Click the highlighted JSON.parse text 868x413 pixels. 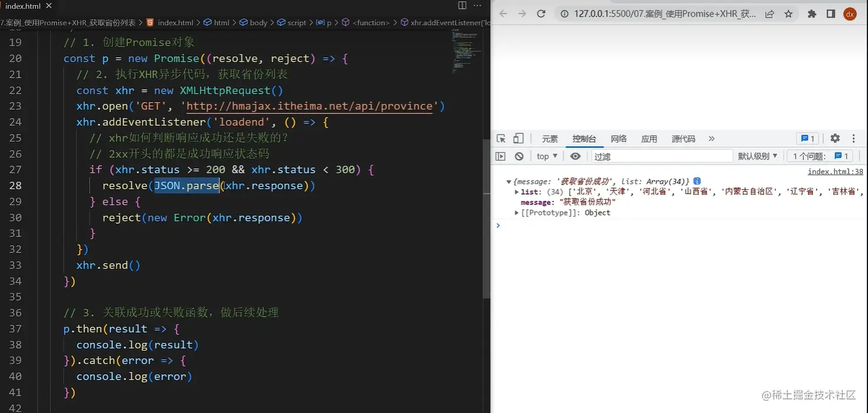click(x=186, y=186)
